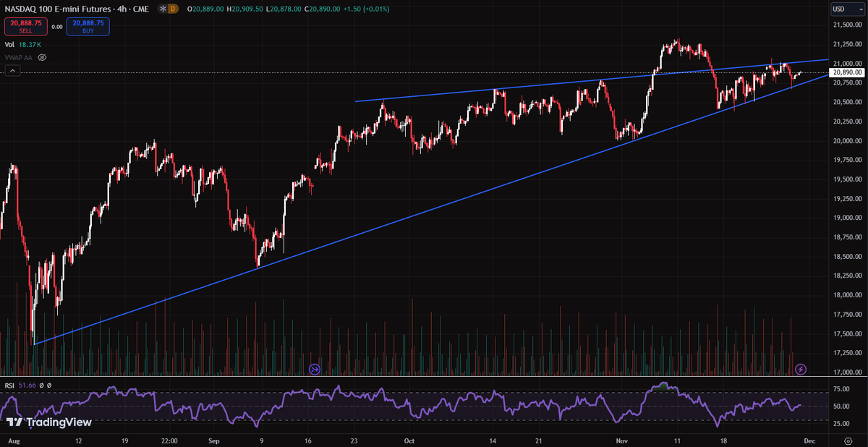Click the red SELL 20,888.75 button

click(x=25, y=27)
